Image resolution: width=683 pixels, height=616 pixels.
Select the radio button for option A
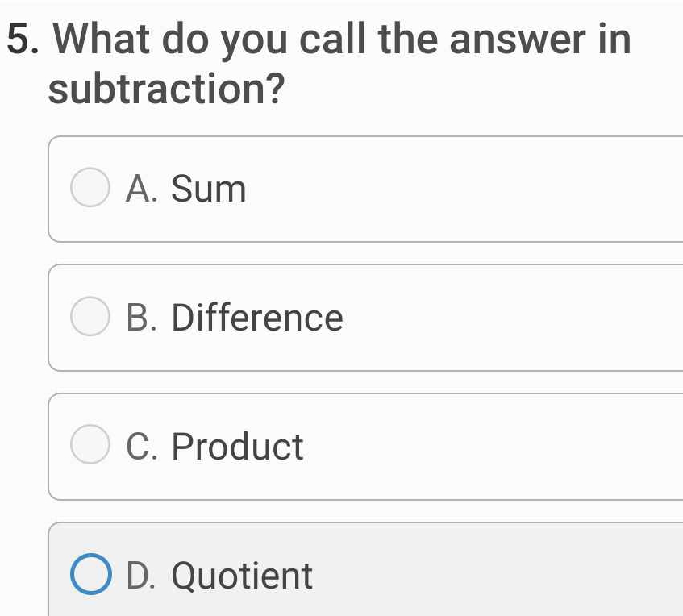point(90,188)
